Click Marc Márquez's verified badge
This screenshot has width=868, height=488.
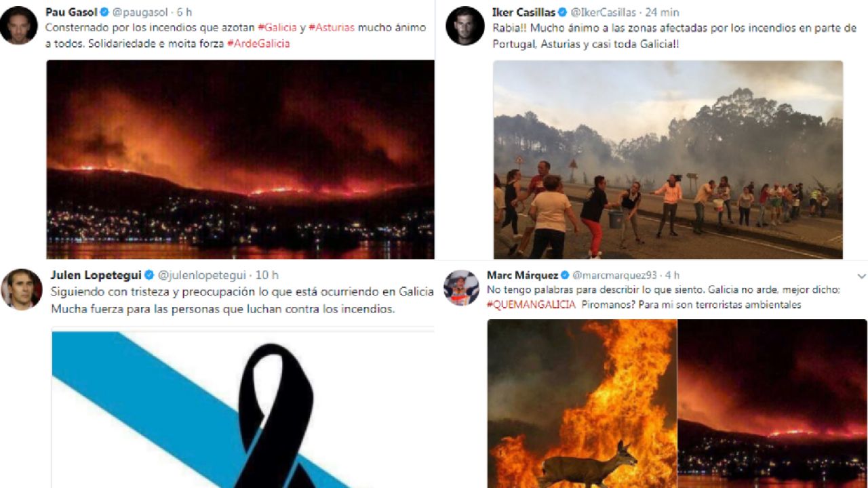[x=565, y=275]
